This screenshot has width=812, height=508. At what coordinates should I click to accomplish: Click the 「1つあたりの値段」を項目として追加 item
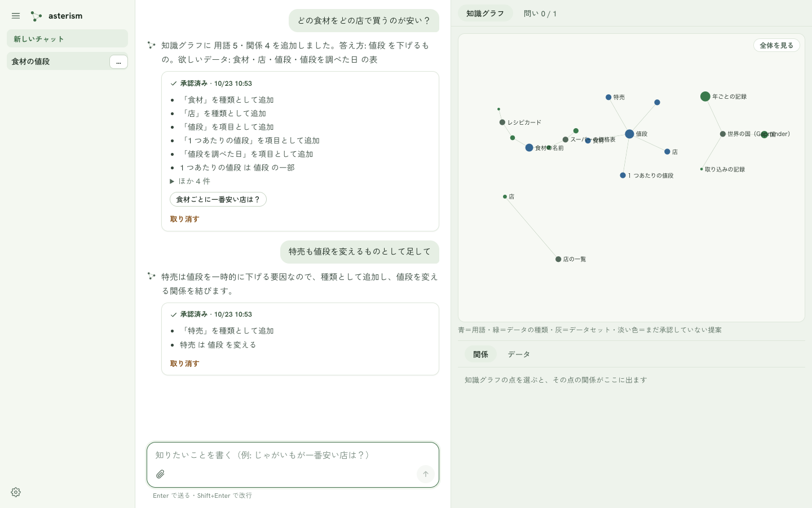click(250, 141)
